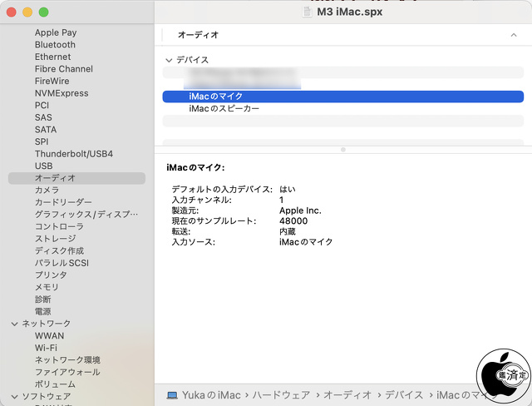Select メモリ in the sidebar
This screenshot has width=532, height=406.
tap(47, 287)
